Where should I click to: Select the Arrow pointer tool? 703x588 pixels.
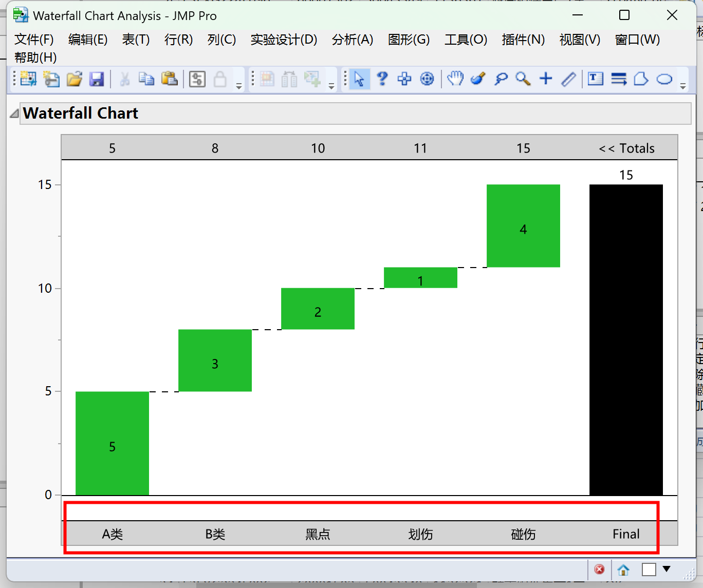point(359,79)
